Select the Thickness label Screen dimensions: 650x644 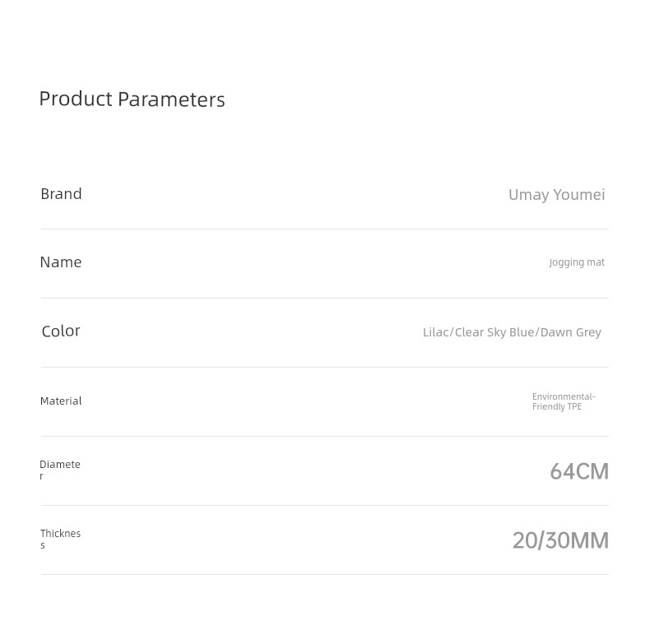[x=61, y=540]
